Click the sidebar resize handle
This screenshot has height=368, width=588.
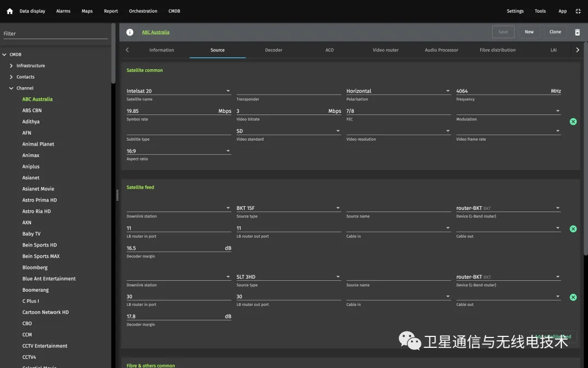(118, 195)
